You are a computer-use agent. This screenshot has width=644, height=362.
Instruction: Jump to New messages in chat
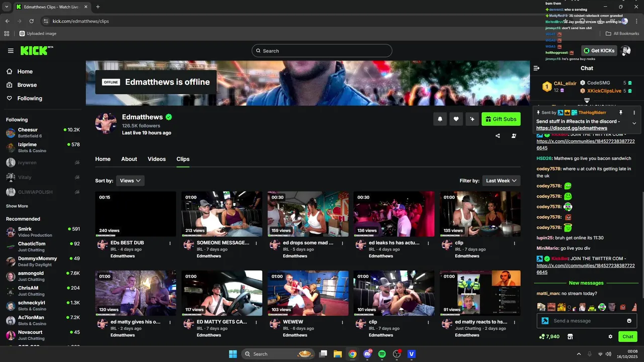pos(586,283)
